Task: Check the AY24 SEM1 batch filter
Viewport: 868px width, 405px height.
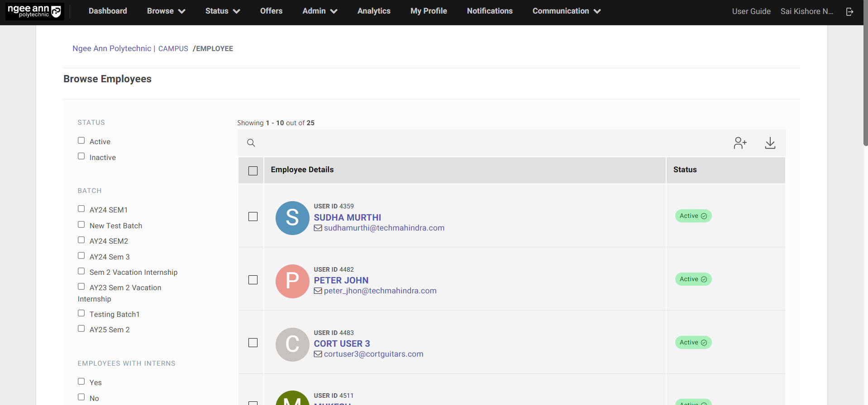Action: tap(81, 209)
